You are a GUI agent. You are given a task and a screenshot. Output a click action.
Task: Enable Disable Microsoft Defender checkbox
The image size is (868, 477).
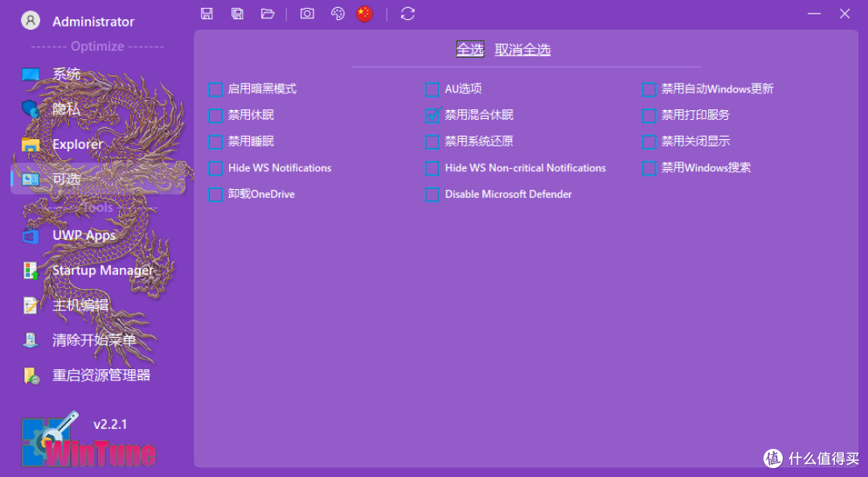[432, 195]
